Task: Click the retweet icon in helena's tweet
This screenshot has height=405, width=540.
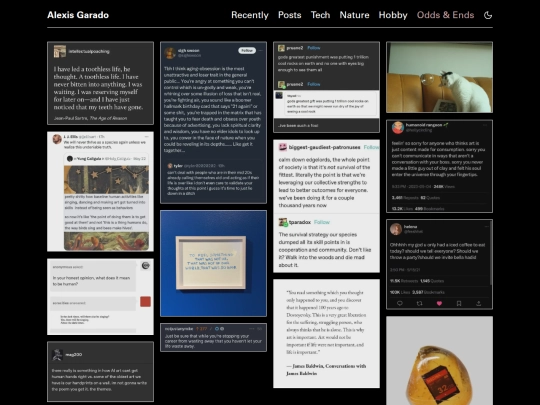Action: 419,303
